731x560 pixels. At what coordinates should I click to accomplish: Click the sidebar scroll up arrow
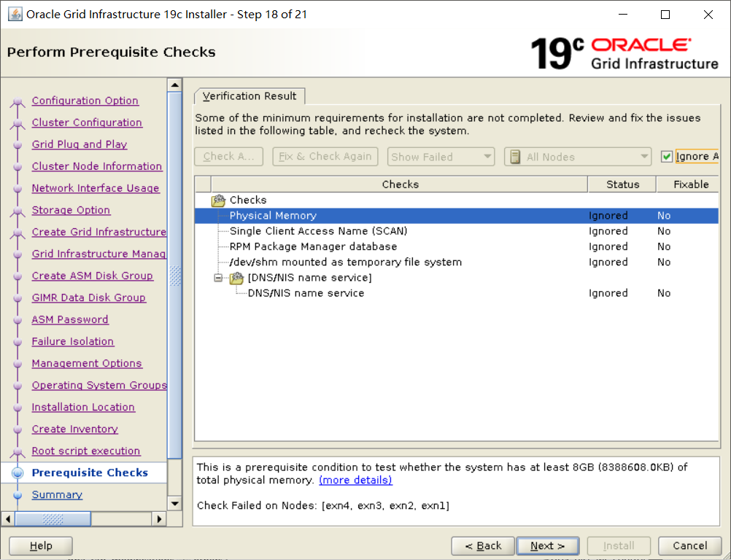tap(175, 85)
